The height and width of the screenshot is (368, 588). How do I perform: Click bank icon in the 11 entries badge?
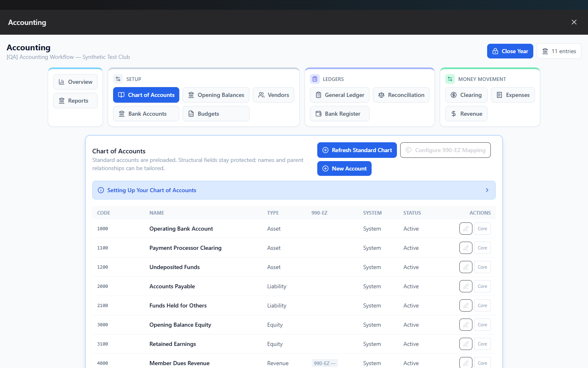click(x=545, y=51)
